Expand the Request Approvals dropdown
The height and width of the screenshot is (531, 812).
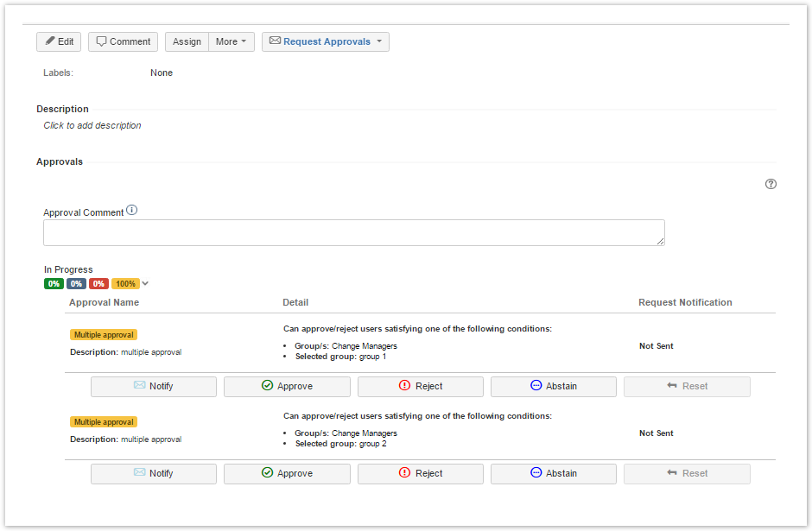pyautogui.click(x=326, y=41)
